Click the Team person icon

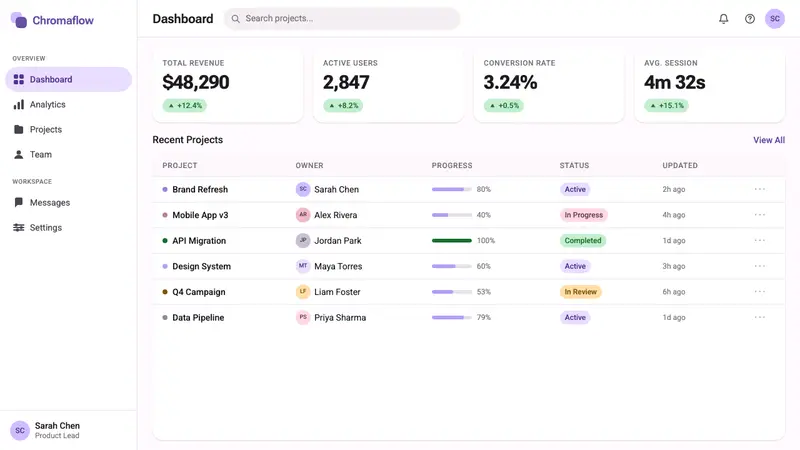tap(19, 154)
